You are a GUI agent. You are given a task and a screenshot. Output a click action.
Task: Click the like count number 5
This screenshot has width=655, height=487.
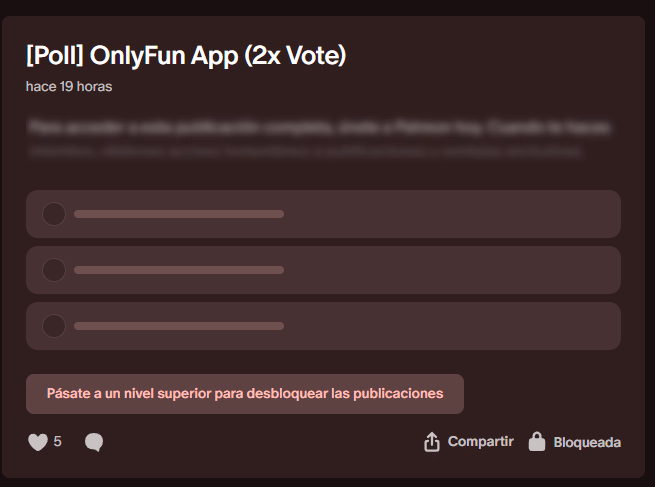(x=57, y=441)
